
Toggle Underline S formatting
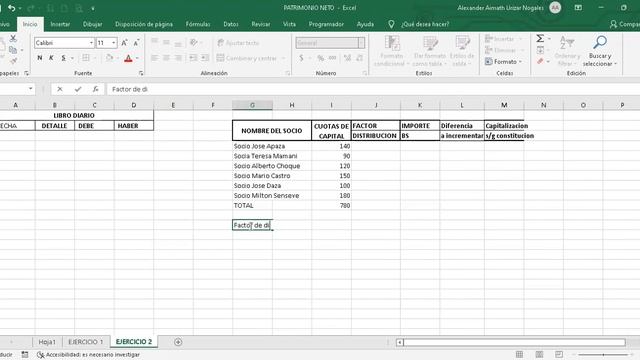[64, 58]
